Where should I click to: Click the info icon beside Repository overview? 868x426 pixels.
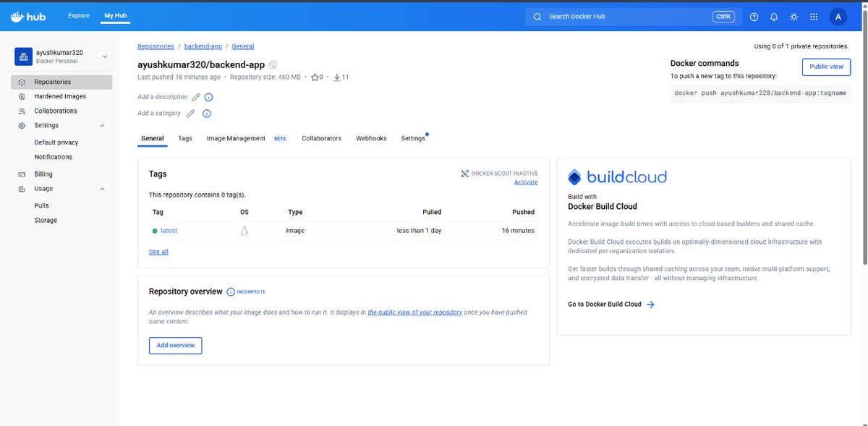click(231, 291)
